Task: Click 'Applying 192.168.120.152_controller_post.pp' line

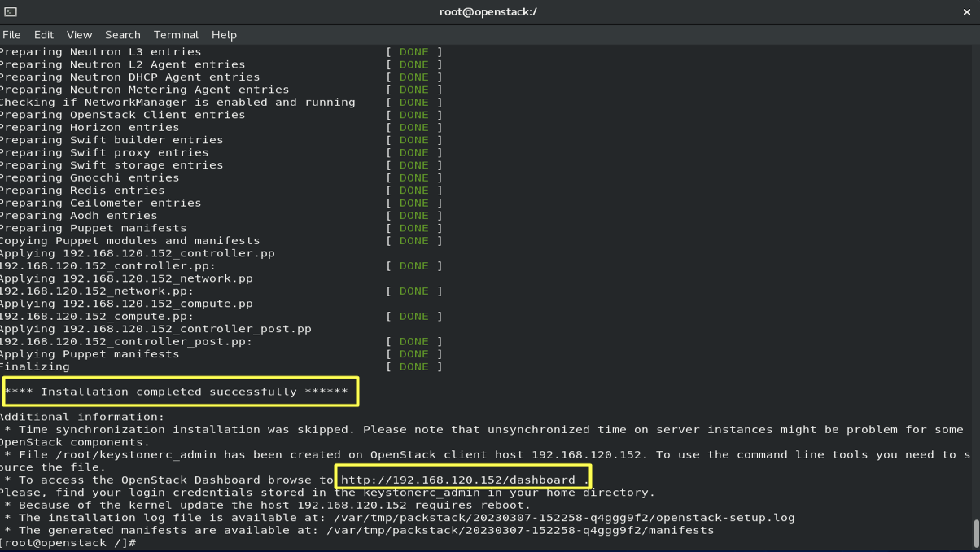Action: coord(155,329)
